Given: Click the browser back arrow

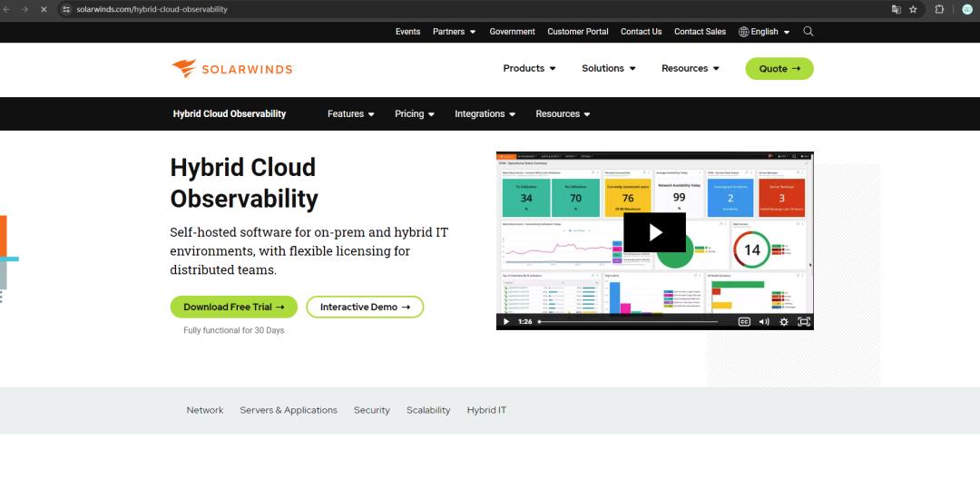Looking at the screenshot, I should (7, 9).
